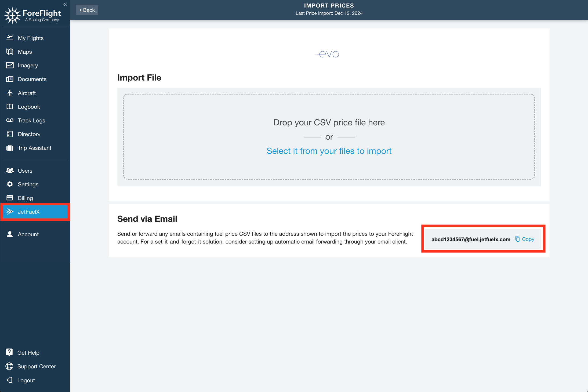588x392 pixels.
Task: Click the CSV file drop zone
Action: coord(329,137)
